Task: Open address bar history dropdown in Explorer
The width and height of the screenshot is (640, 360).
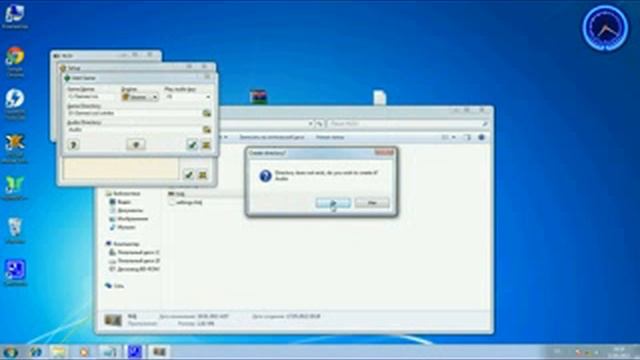Action: pyautogui.click(x=311, y=123)
